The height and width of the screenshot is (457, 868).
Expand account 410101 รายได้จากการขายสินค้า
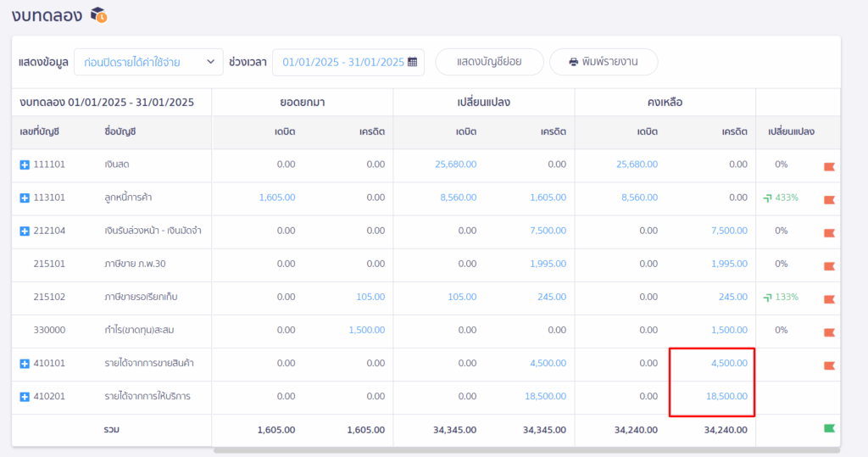tap(25, 364)
